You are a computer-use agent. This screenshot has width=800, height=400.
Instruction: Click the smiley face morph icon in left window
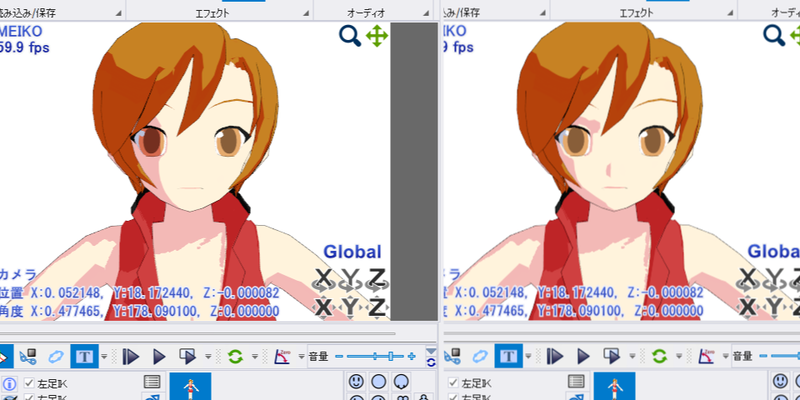coord(356,381)
